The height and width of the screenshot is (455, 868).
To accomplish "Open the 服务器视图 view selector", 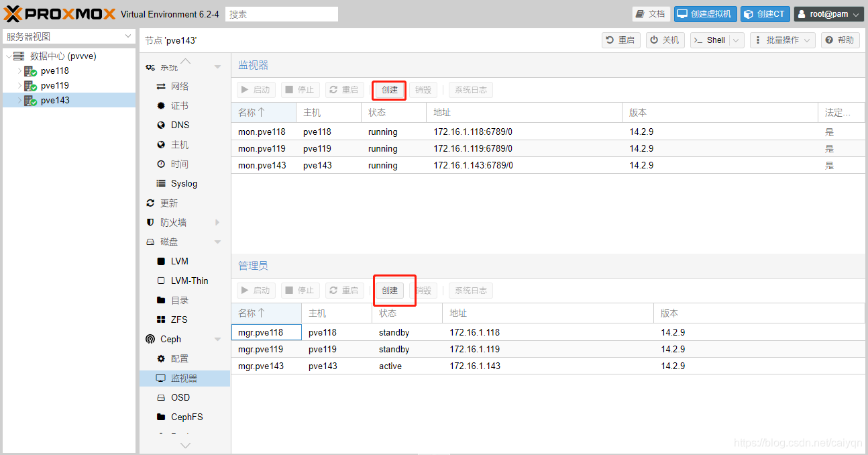I will [70, 37].
